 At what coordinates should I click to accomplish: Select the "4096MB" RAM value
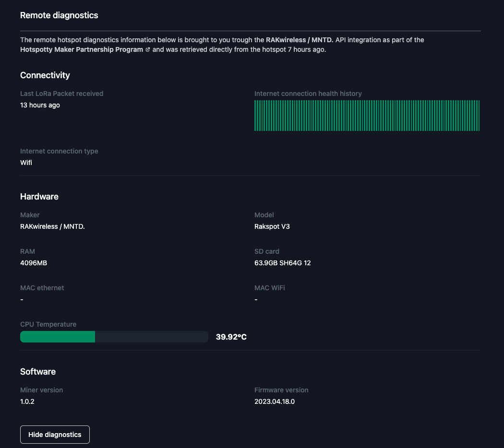[x=34, y=263]
